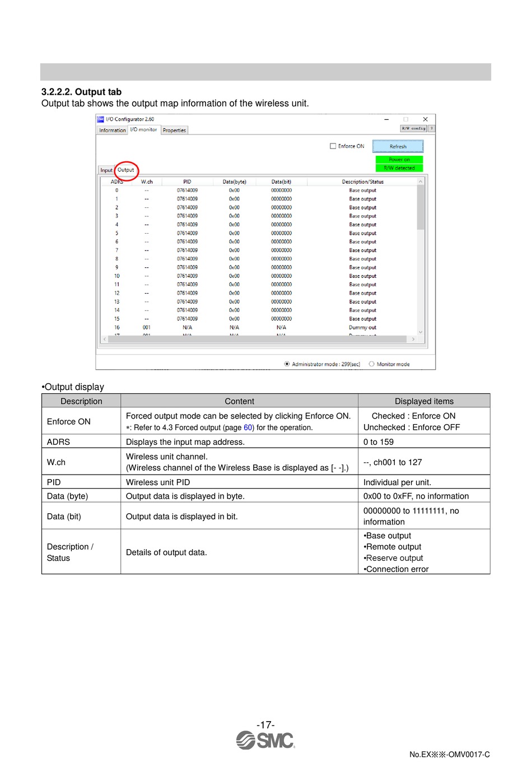Click the W.ch value '001' in row 16
532x762 pixels.
tap(147, 327)
